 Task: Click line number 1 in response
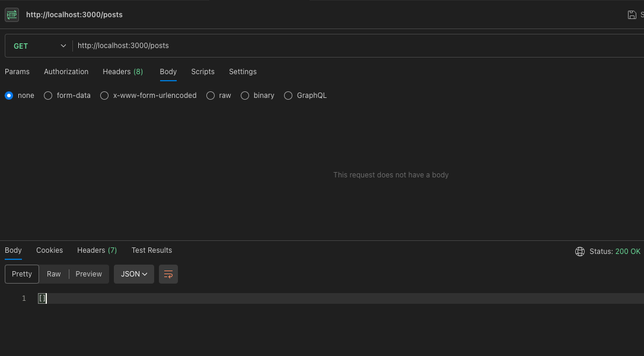24,298
